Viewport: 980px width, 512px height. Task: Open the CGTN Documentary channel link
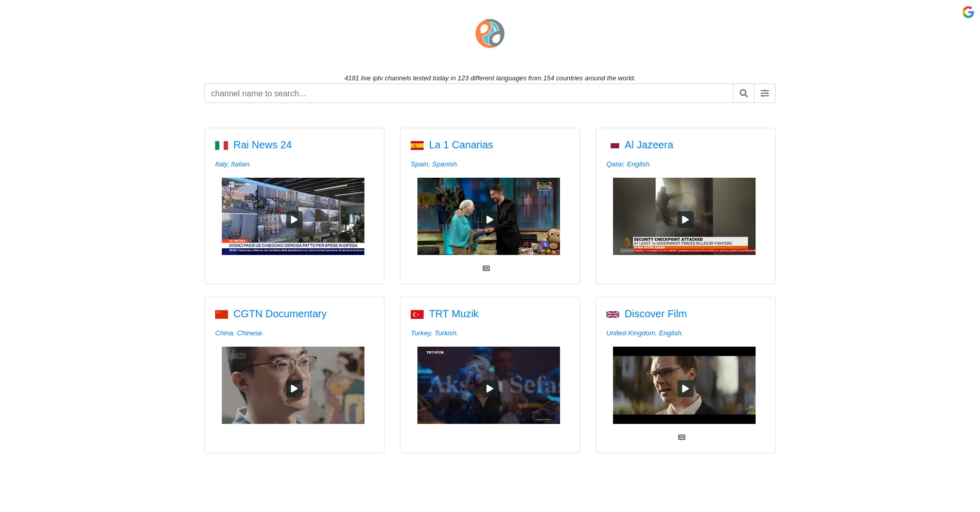tap(280, 314)
